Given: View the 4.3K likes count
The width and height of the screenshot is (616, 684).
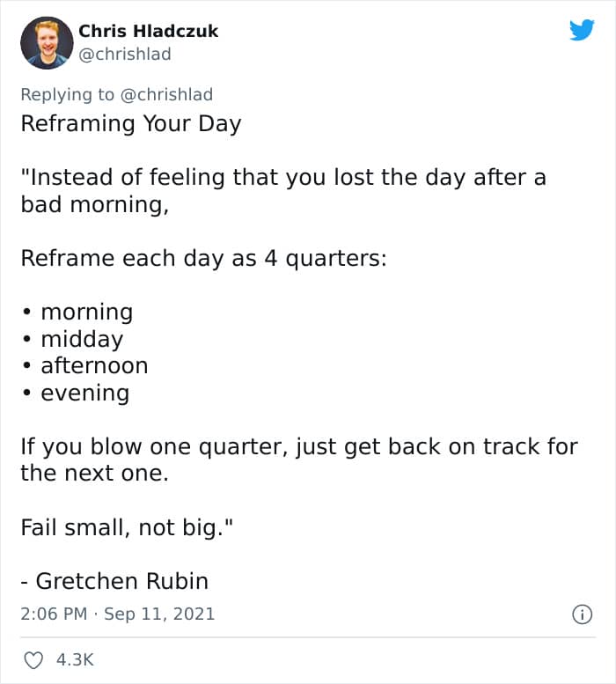Looking at the screenshot, I should [75, 659].
